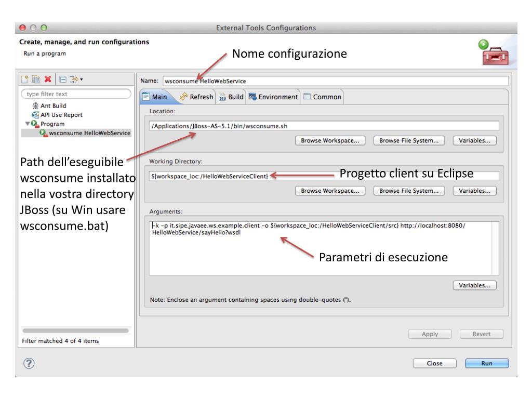The image size is (532, 399).
Task: Click the red window close button
Action: click(23, 28)
